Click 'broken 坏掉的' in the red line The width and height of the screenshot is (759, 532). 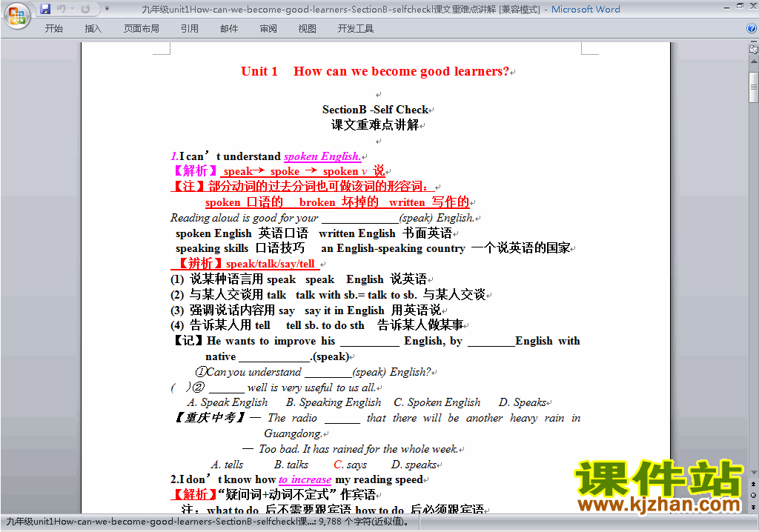[339, 202]
